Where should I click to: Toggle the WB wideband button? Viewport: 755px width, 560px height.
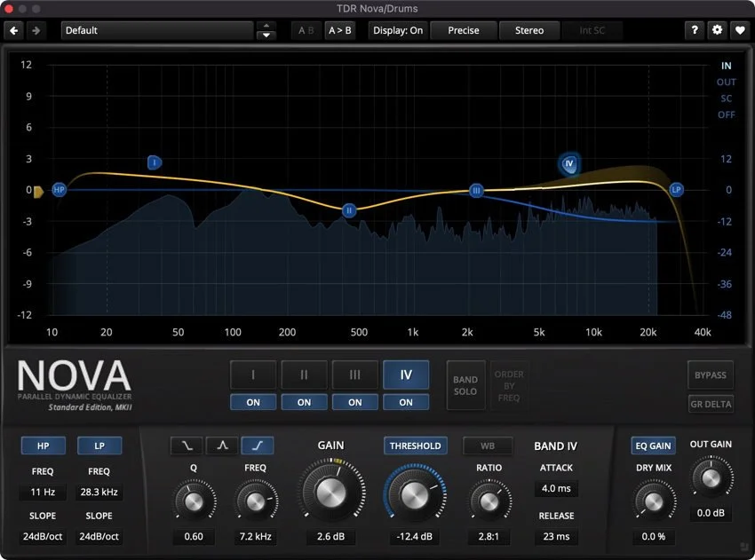click(488, 446)
